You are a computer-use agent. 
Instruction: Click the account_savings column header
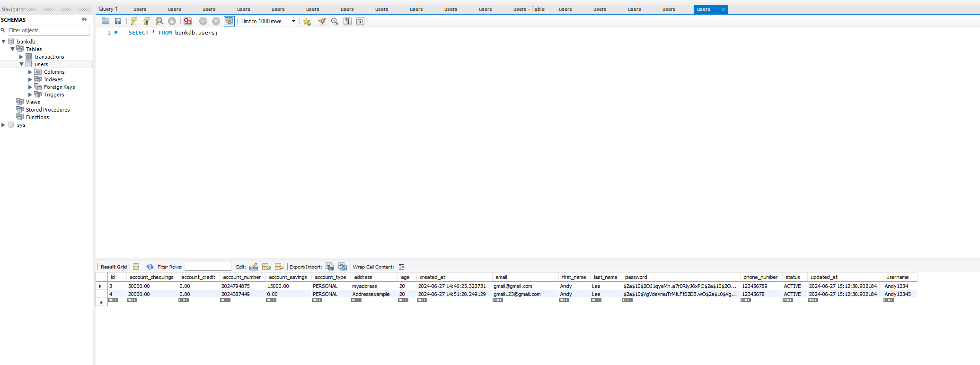(288, 277)
